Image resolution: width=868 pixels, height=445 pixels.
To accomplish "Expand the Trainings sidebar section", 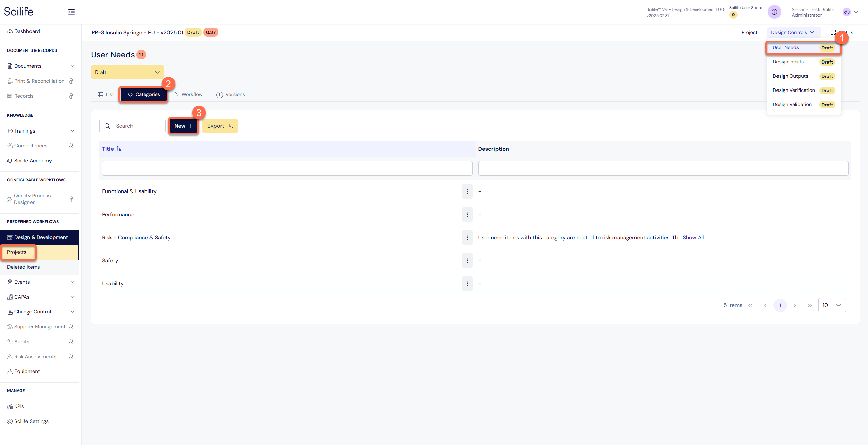I will (41, 131).
